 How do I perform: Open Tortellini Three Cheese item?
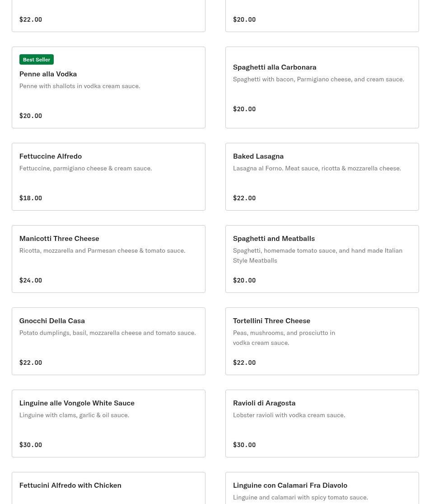[x=271, y=320]
